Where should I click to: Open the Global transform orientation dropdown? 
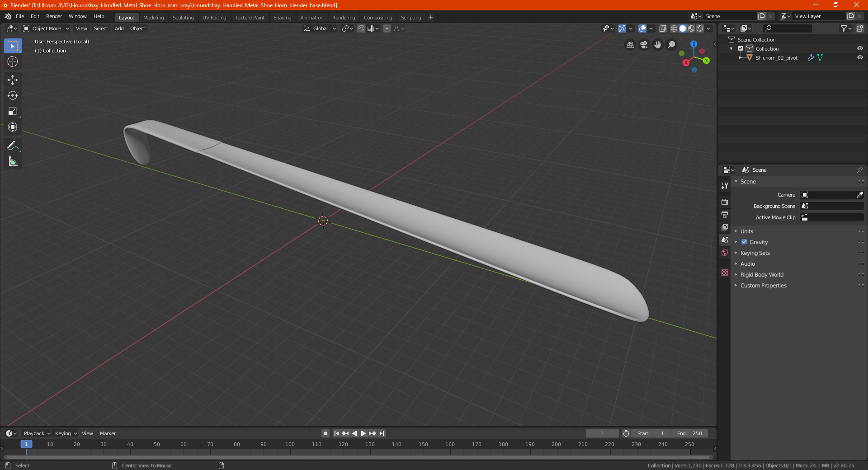(320, 28)
